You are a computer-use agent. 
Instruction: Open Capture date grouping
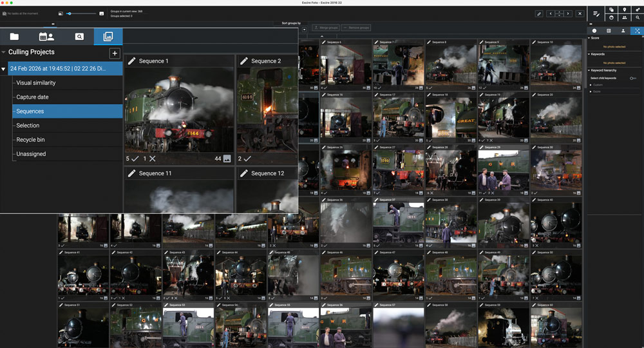pyautogui.click(x=32, y=97)
